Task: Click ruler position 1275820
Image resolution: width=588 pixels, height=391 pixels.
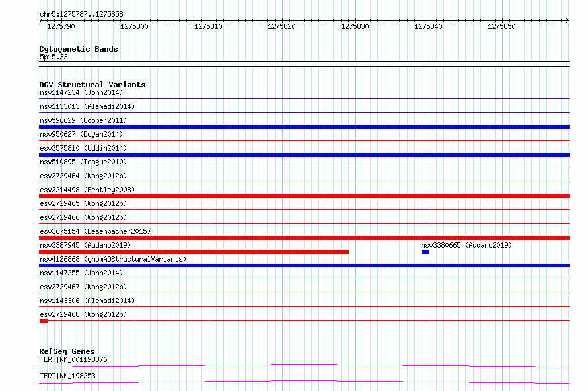Action: [281, 26]
